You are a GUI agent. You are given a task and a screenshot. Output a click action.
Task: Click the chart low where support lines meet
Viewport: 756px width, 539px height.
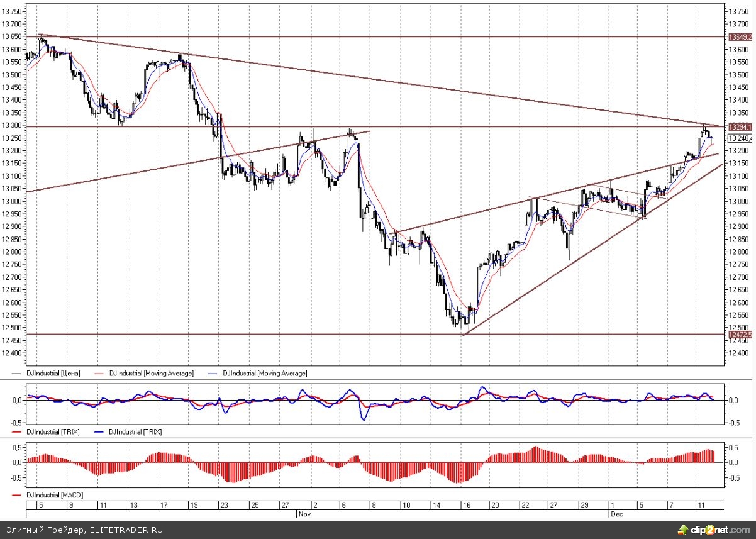pyautogui.click(x=465, y=335)
